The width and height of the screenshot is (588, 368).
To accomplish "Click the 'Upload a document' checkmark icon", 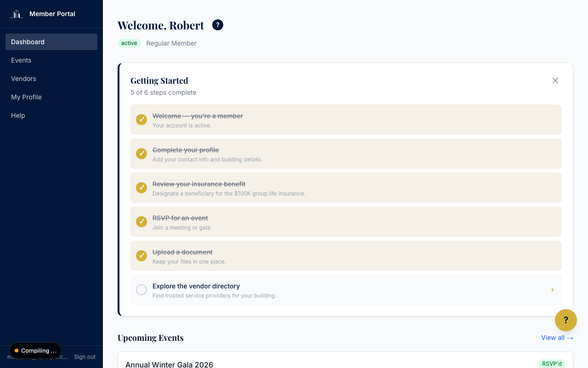I will (141, 256).
